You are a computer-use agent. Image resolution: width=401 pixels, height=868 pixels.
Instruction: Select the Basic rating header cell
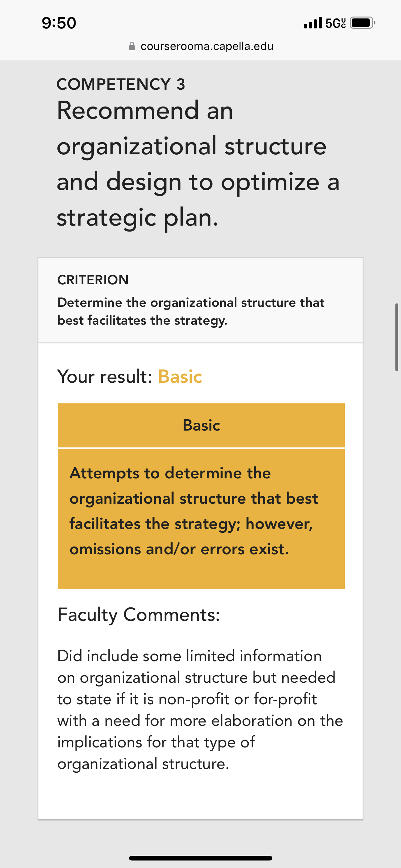(201, 425)
